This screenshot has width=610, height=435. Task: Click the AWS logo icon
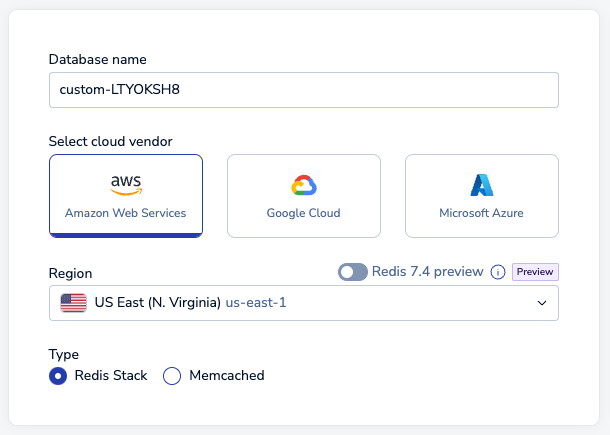coord(126,185)
